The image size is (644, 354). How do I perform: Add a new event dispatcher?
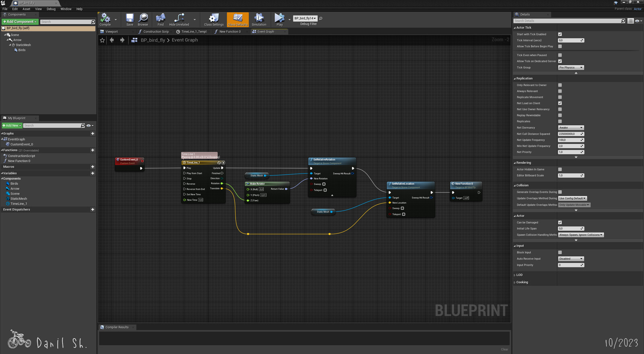93,209
